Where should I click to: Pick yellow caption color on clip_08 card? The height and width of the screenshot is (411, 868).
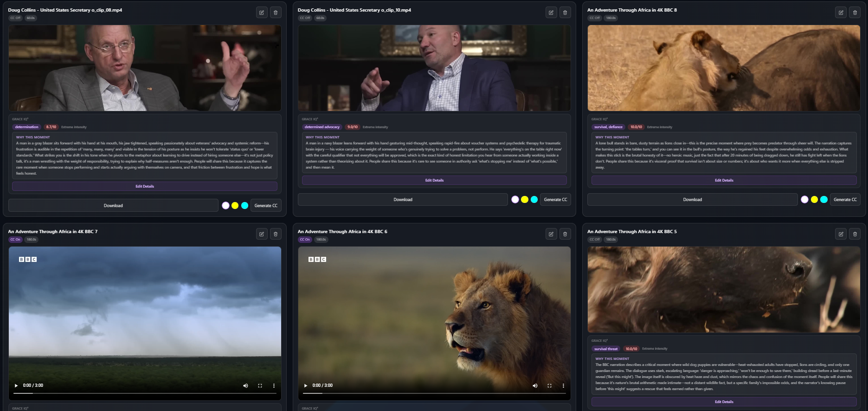coord(235,205)
